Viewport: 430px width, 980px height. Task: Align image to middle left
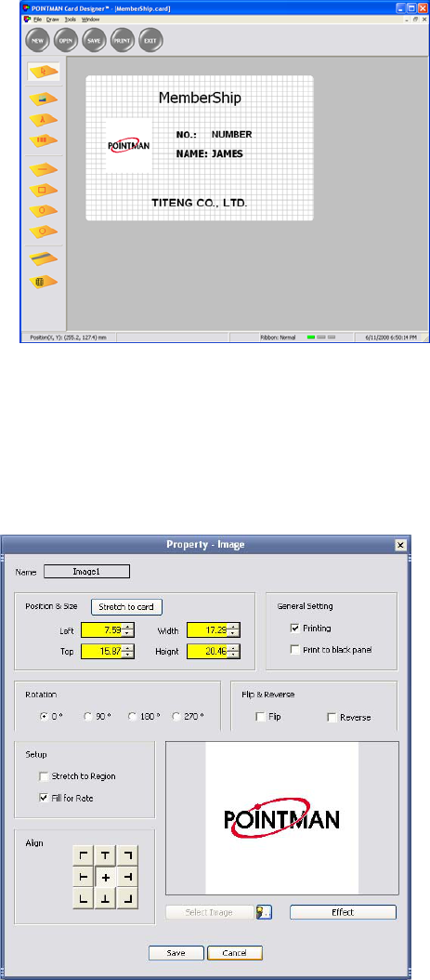[x=84, y=878]
